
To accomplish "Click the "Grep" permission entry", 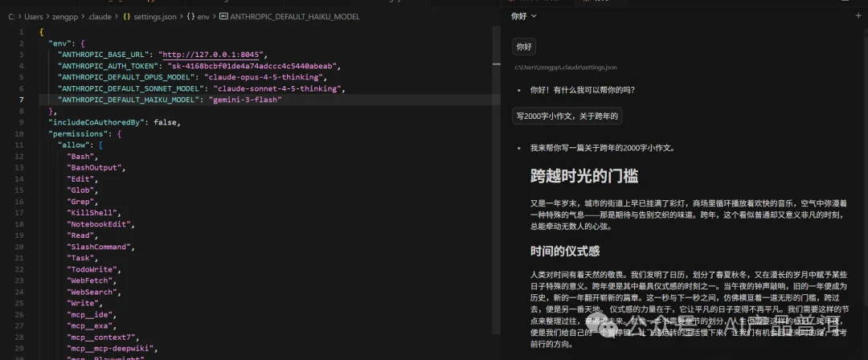I will tap(80, 202).
